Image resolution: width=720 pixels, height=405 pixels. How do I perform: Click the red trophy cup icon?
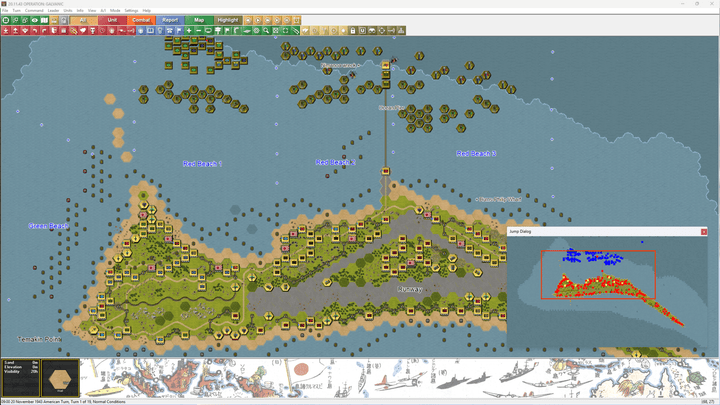click(92, 31)
